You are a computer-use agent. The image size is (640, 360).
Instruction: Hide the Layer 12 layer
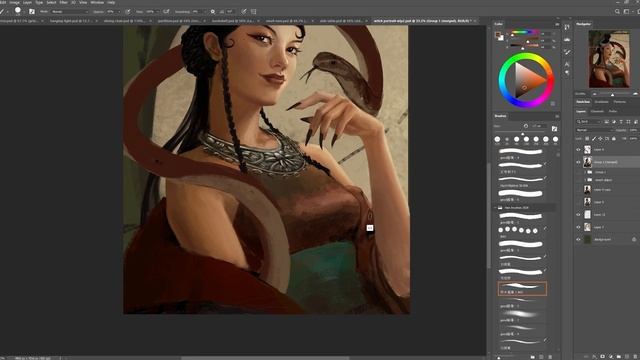click(578, 214)
